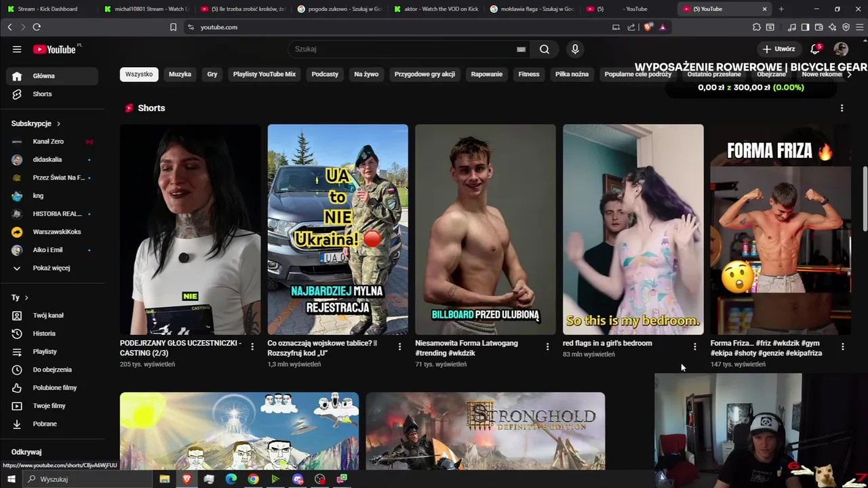The height and width of the screenshot is (488, 868).
Task: Open the new browser tab plus button
Action: coord(781,9)
